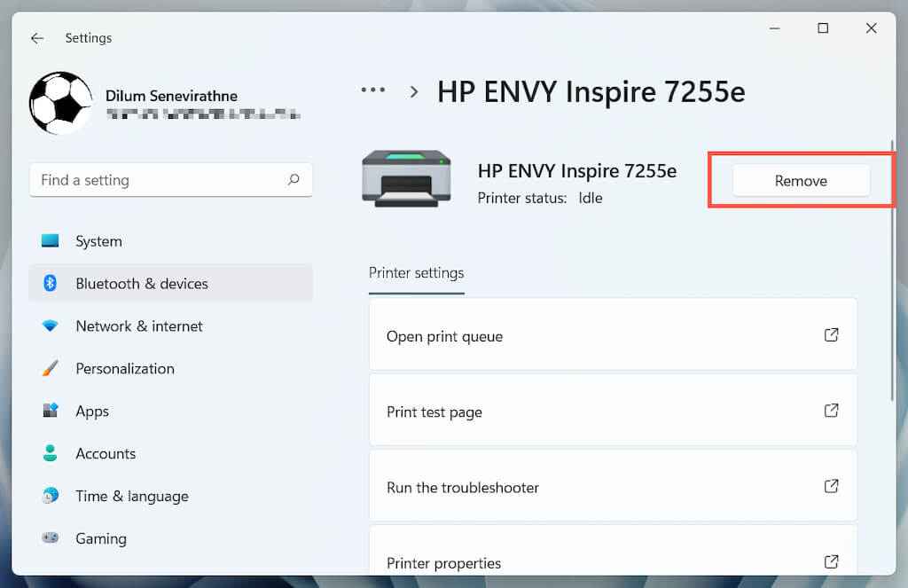The width and height of the screenshot is (908, 588).
Task: Open Personalization settings
Action: [171, 368]
